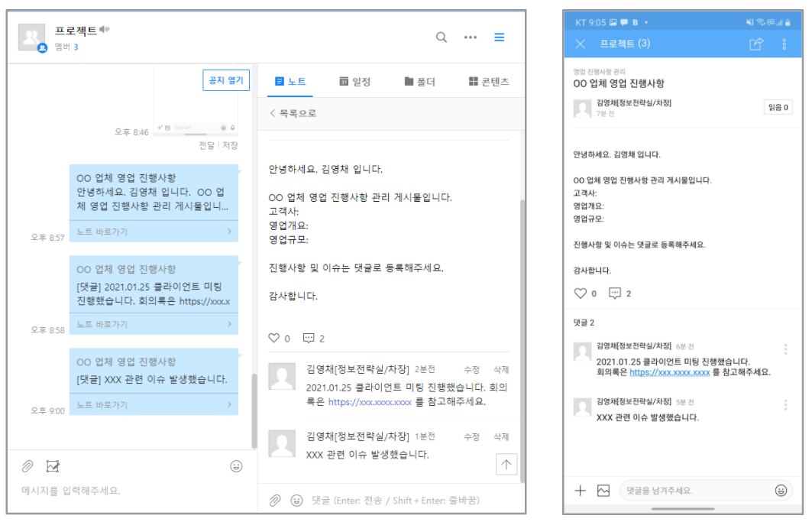This screenshot has width=812, height=522.
Task: Toggle the blue hamburger side panel icon
Action: (x=500, y=37)
